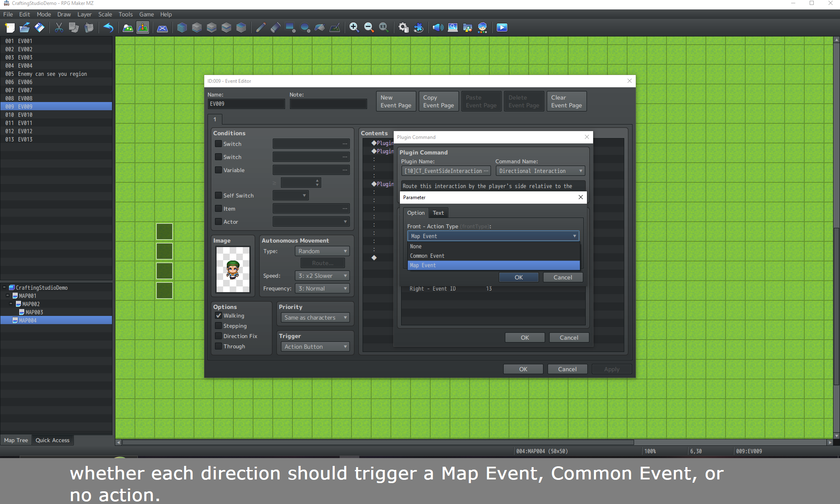Enable the Variable condition checkbox

coord(219,170)
